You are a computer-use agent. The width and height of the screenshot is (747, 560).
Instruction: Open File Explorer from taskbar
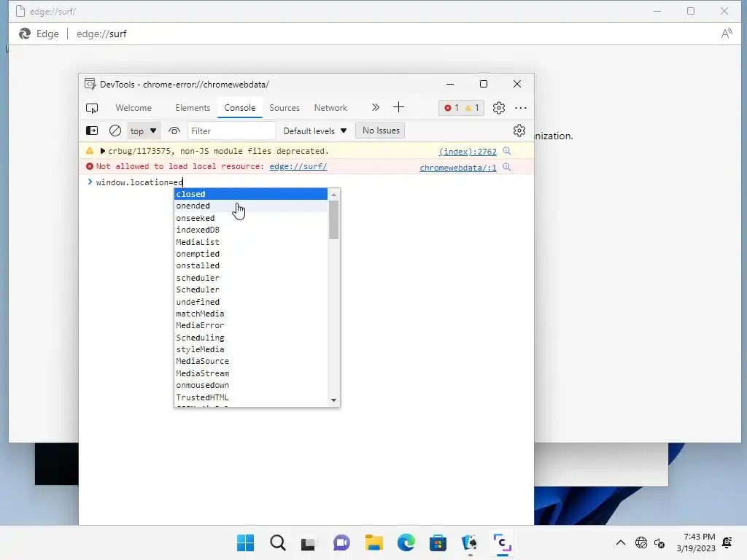(374, 542)
